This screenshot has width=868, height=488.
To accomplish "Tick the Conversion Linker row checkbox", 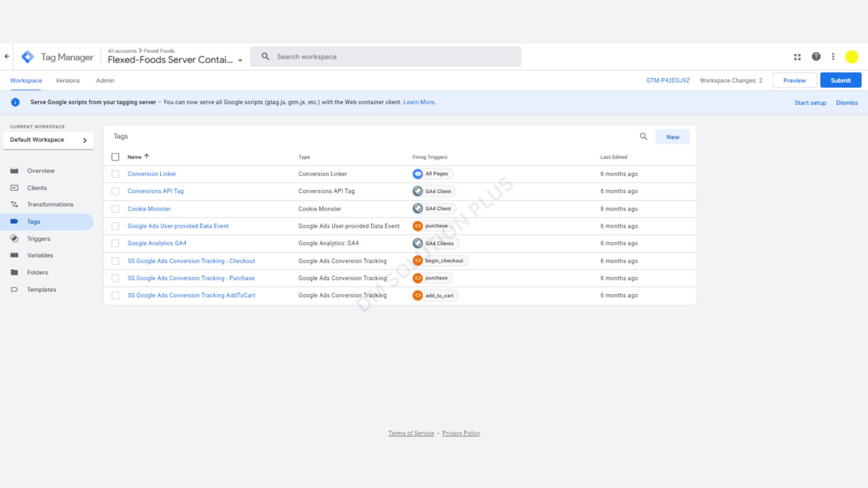I will 115,174.
